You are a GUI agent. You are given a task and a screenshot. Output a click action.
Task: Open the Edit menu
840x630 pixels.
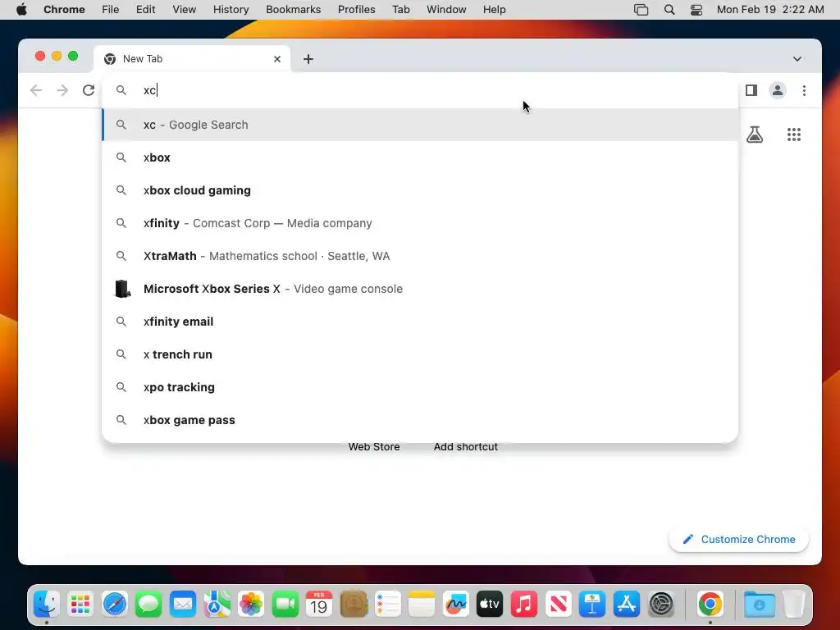145,10
